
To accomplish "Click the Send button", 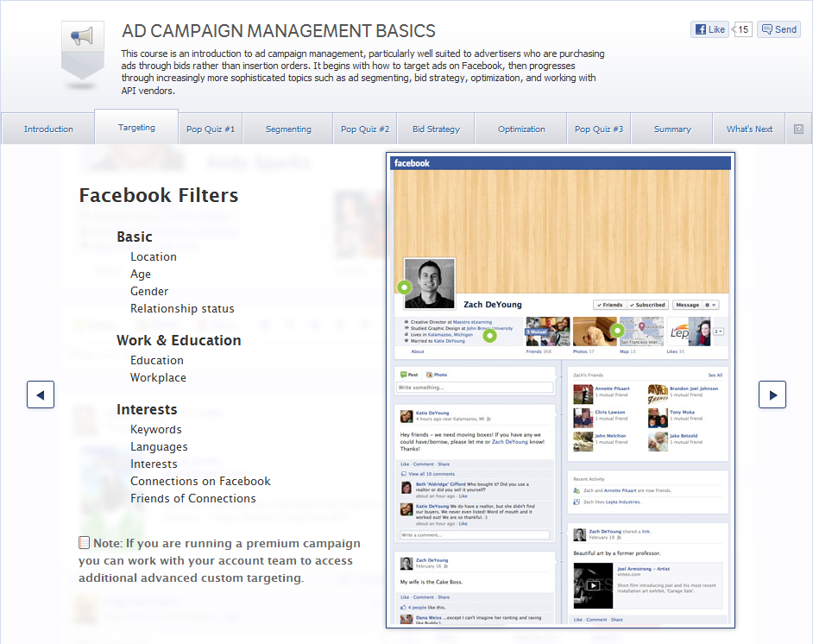I will 778,29.
